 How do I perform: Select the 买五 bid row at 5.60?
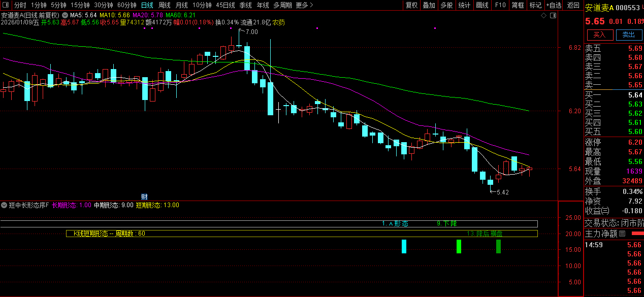tap(614, 131)
